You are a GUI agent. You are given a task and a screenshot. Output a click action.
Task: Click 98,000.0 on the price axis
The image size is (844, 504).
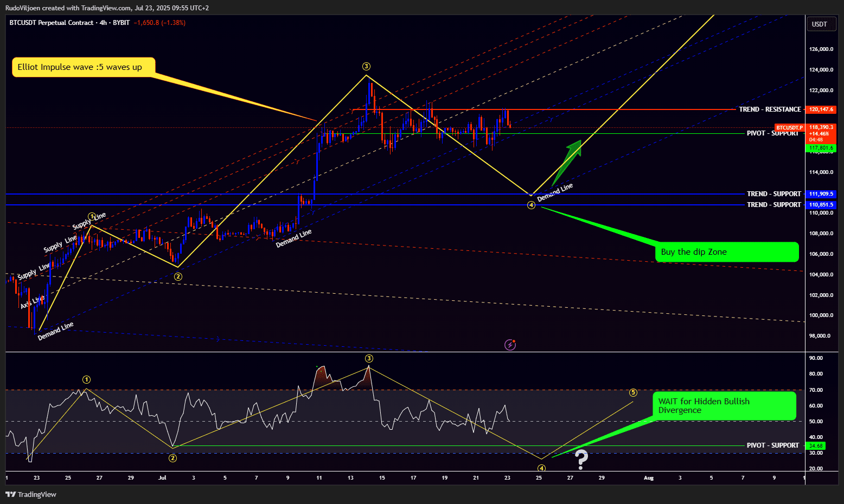tap(820, 336)
